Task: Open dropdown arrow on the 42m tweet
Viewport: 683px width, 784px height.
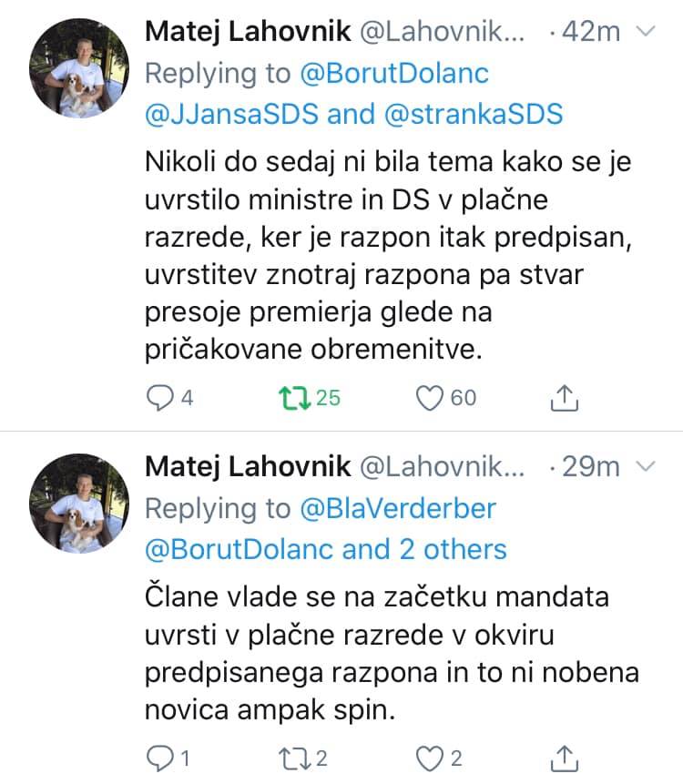Action: pos(645,32)
